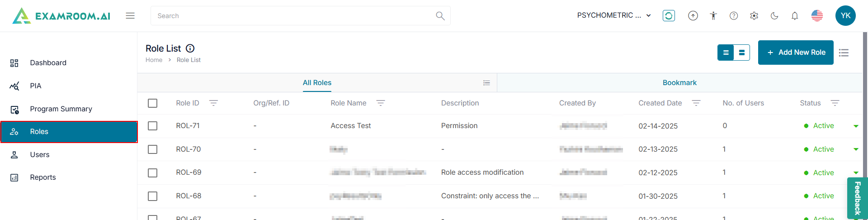868x220 pixels.
Task: Open status dropdown arrow for ROL-71
Action: [856, 126]
